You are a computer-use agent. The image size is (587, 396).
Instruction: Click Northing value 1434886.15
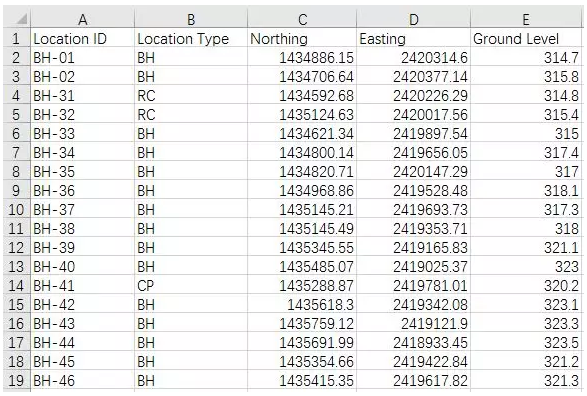point(302,58)
